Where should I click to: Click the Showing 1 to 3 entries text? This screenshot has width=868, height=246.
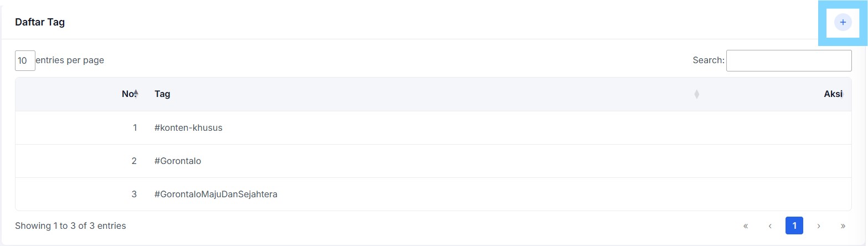(70, 225)
